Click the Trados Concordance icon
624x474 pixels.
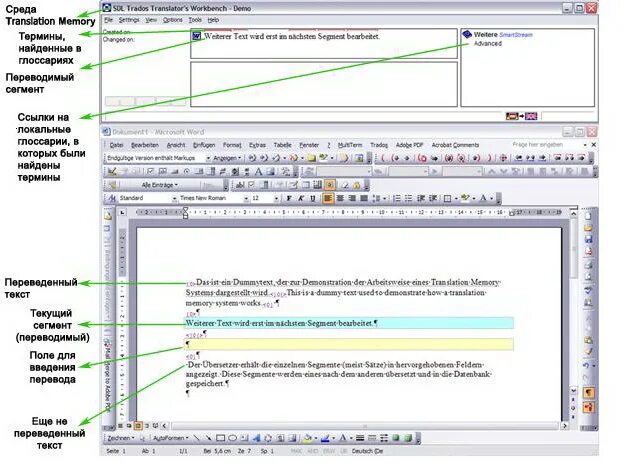click(503, 158)
